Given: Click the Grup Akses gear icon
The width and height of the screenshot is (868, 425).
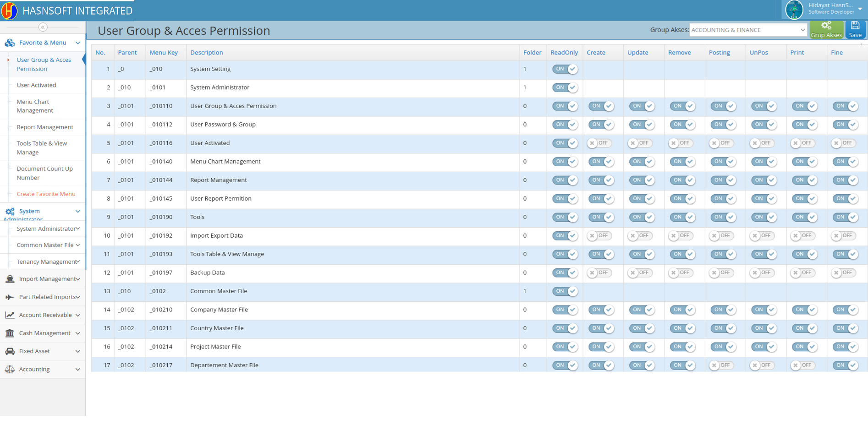Looking at the screenshot, I should pyautogui.click(x=826, y=26).
